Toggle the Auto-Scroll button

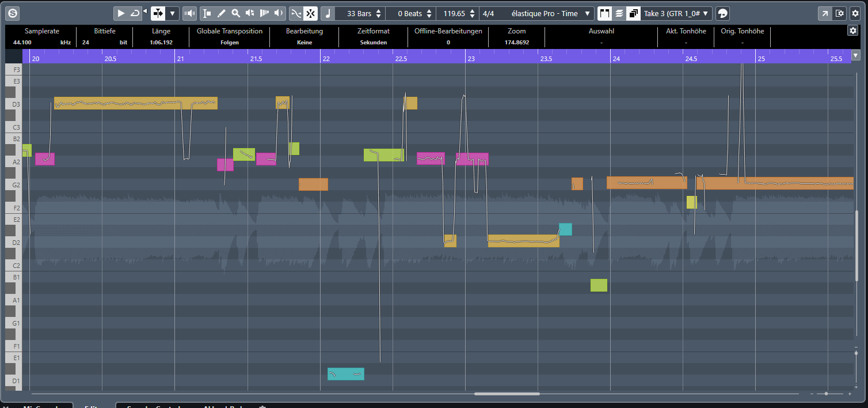click(158, 13)
